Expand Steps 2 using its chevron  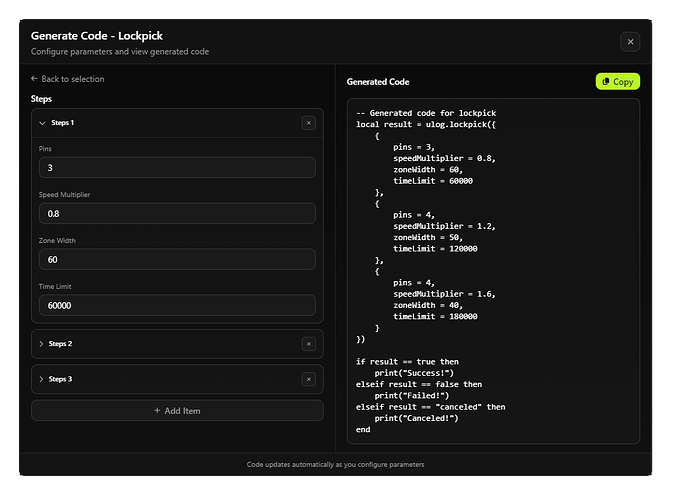(42, 344)
